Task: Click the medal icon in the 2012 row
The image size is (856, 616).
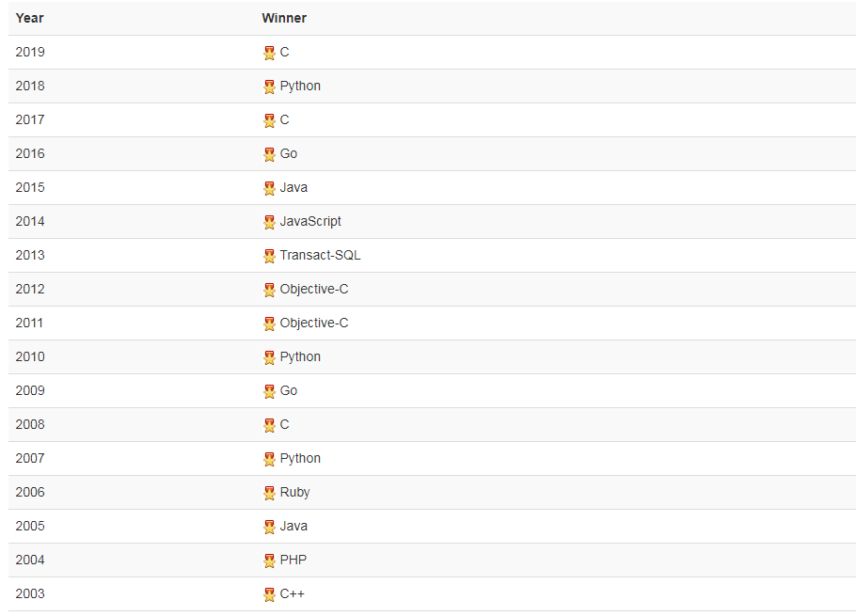Action: click(269, 290)
